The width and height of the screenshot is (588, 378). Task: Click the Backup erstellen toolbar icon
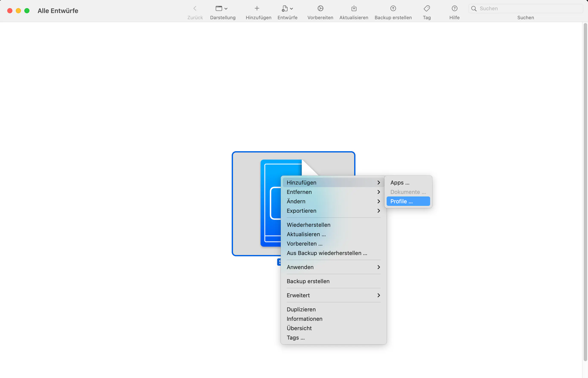coord(393,8)
